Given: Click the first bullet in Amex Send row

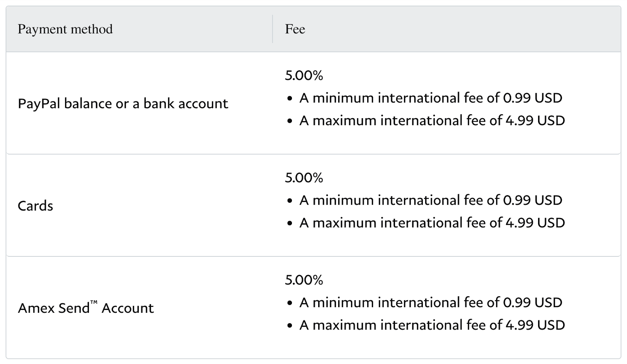Looking at the screenshot, I should coord(290,303).
